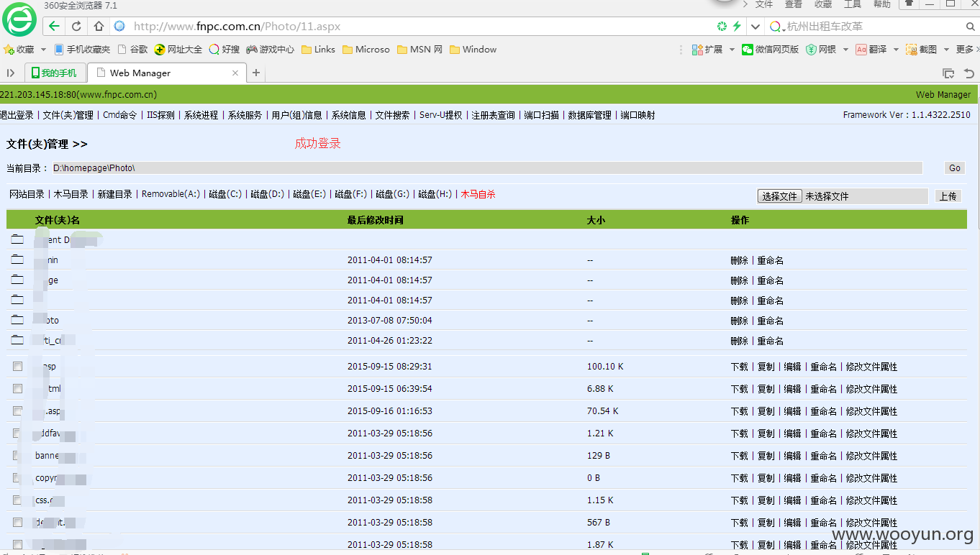The width and height of the screenshot is (980, 555).
Task: Expand the address bar history dropdown
Action: pyautogui.click(x=755, y=27)
